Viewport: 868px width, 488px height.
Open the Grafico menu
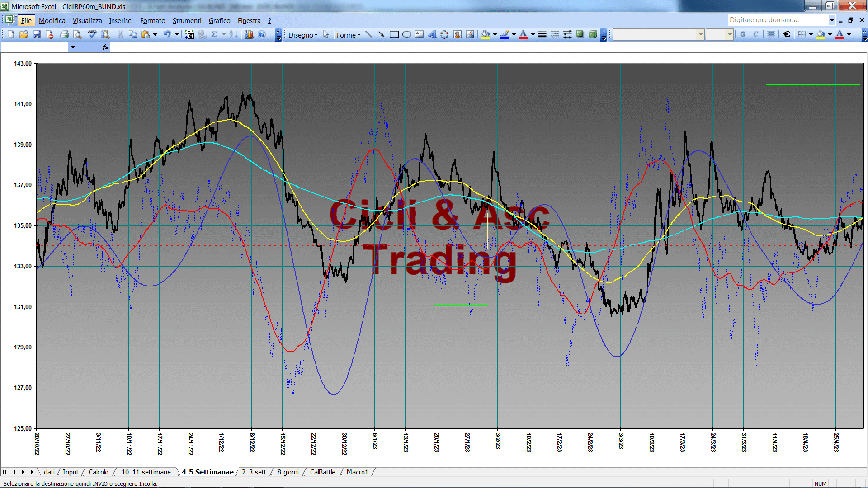219,21
